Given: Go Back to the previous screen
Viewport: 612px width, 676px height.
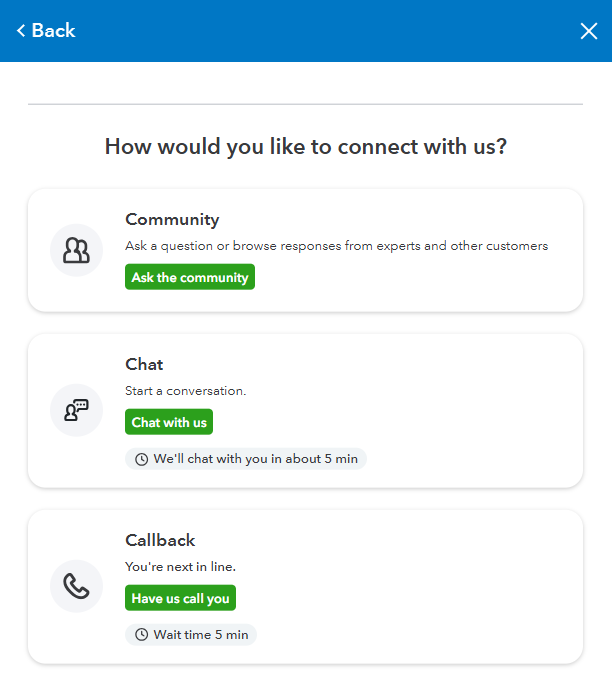Looking at the screenshot, I should tap(46, 31).
